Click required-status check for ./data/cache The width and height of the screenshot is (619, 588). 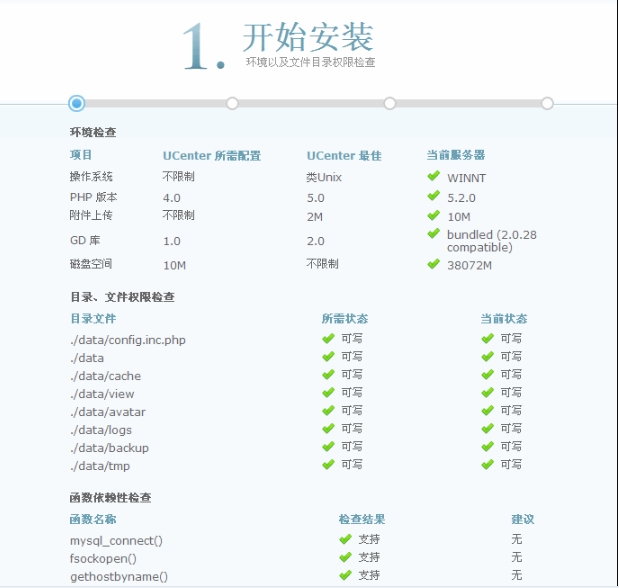(328, 374)
